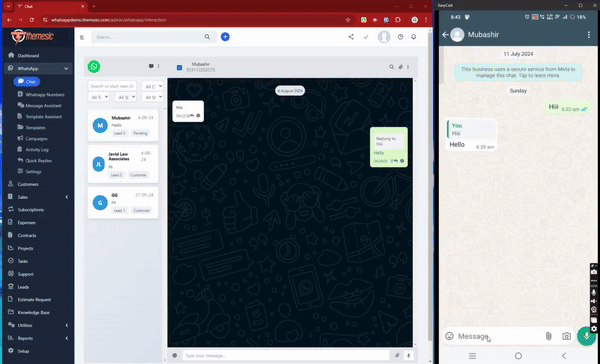The height and width of the screenshot is (364, 600).
Task: Focus 'Type your message' input
Action: coord(286,356)
